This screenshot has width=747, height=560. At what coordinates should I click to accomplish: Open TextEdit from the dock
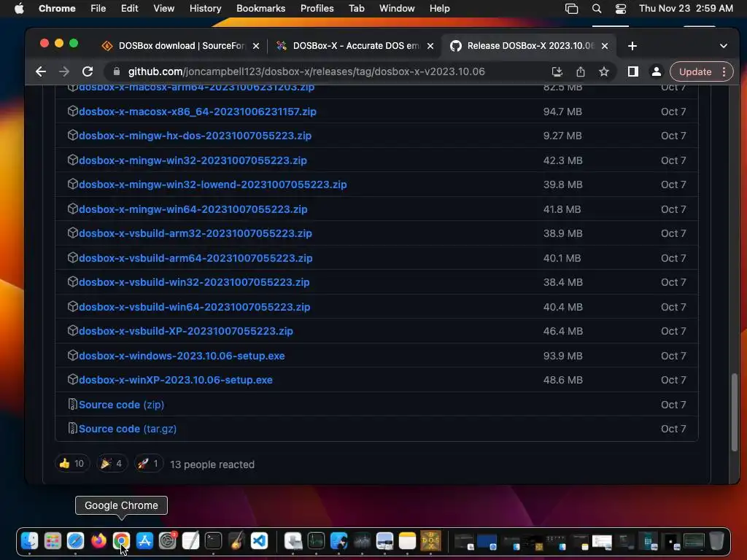point(190,541)
